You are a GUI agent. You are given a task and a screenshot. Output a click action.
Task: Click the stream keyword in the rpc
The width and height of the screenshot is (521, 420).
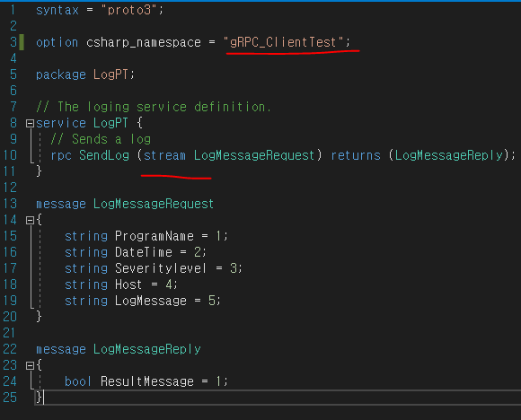164,155
